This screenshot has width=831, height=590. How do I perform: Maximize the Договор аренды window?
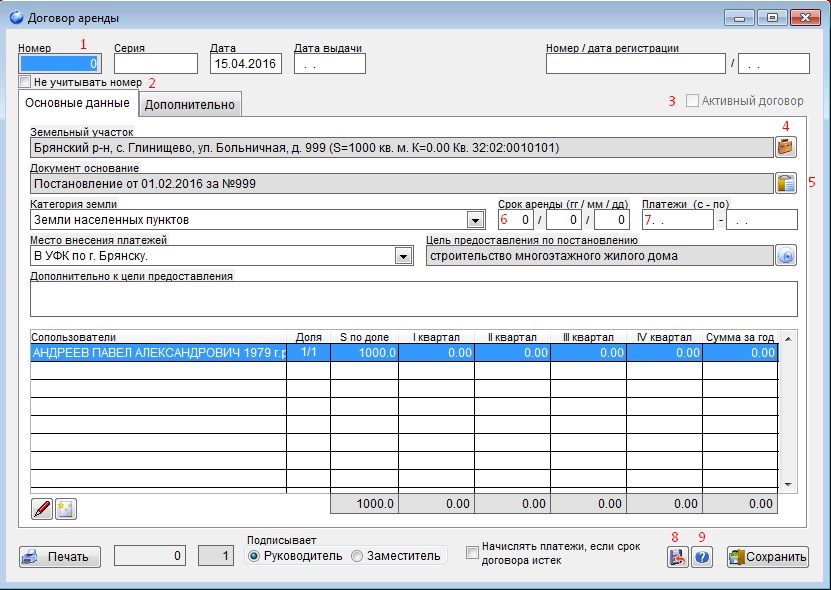pos(772,17)
